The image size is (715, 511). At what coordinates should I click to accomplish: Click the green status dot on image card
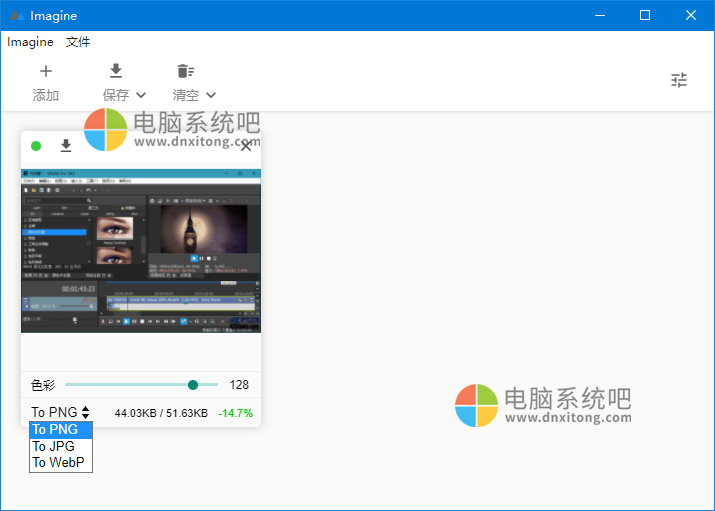(x=36, y=146)
